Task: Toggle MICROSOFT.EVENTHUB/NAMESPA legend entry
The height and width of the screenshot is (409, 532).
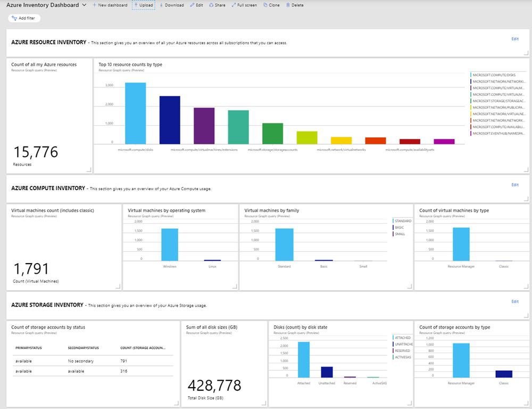Action: pos(498,134)
